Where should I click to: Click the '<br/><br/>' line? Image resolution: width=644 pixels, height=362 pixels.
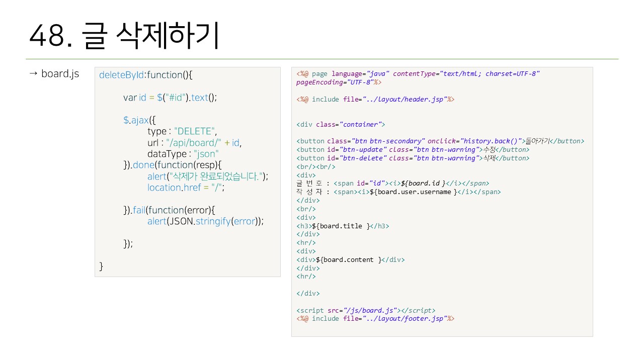point(316,166)
